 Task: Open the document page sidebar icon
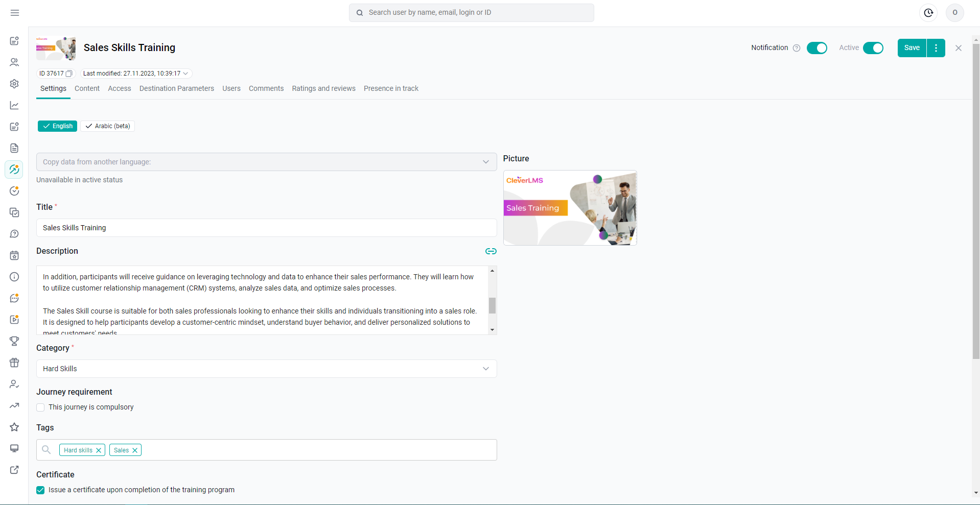[x=14, y=148]
